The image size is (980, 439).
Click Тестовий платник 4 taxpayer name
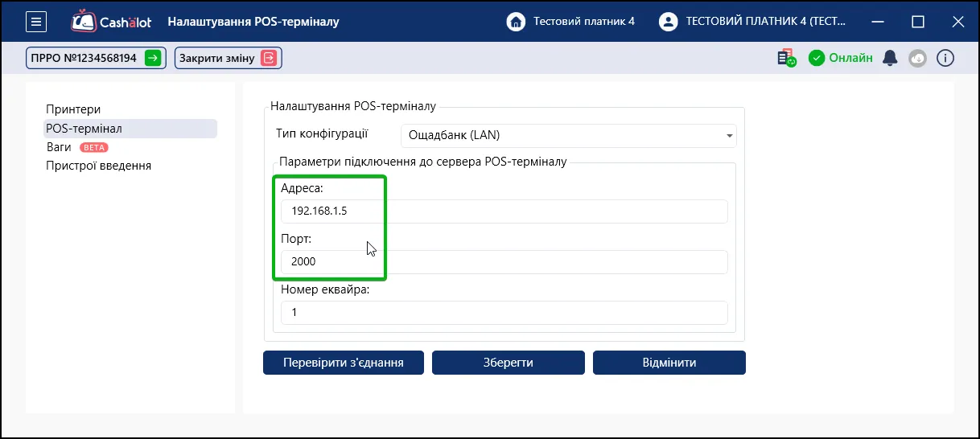[x=584, y=22]
